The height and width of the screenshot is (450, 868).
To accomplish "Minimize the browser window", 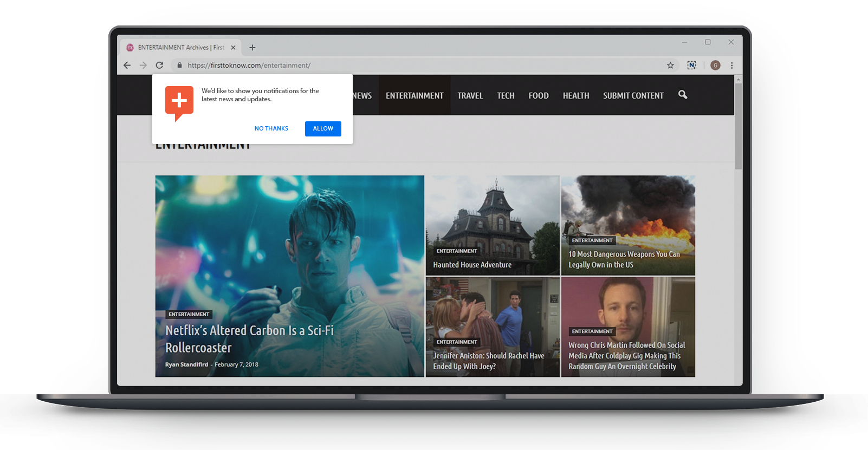I will [684, 42].
